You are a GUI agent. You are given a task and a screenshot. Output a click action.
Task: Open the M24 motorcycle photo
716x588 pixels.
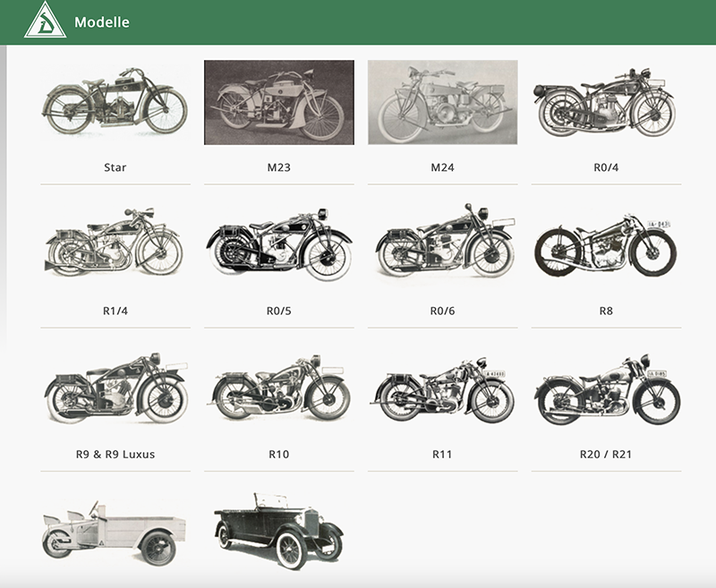442,102
